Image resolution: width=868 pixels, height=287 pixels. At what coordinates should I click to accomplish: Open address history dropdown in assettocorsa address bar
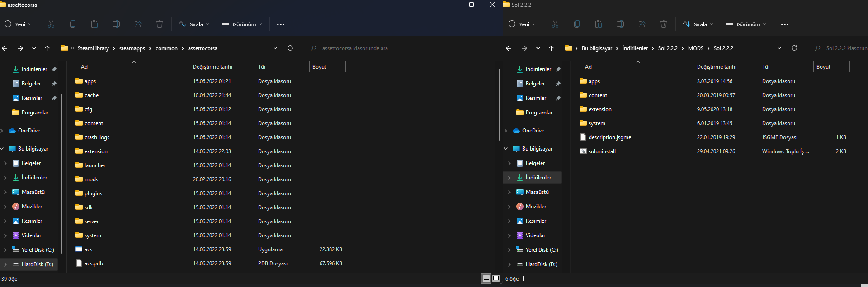click(275, 48)
